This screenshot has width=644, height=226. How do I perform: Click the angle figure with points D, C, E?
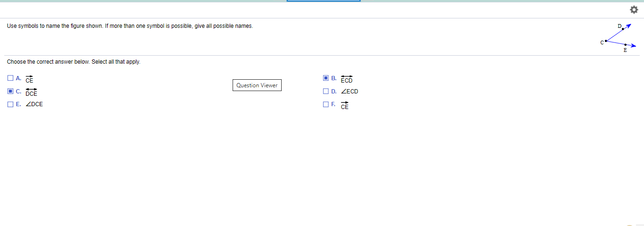click(619, 37)
